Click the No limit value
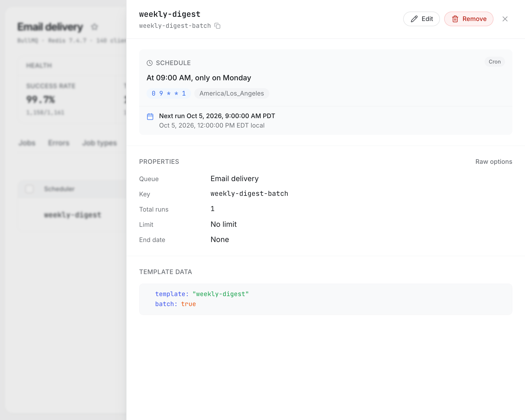The height and width of the screenshot is (420, 525). coord(223,224)
